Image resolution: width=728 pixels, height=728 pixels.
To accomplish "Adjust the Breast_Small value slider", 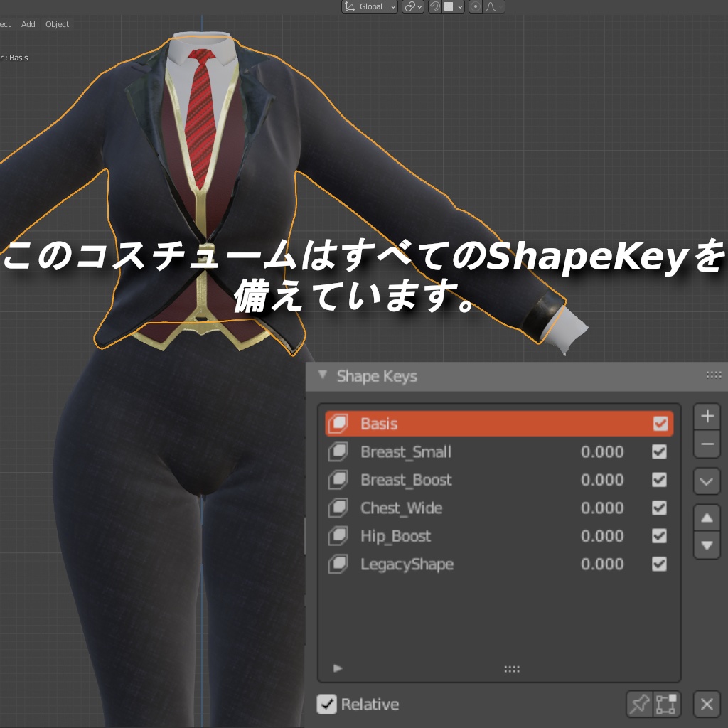I will pos(602,451).
